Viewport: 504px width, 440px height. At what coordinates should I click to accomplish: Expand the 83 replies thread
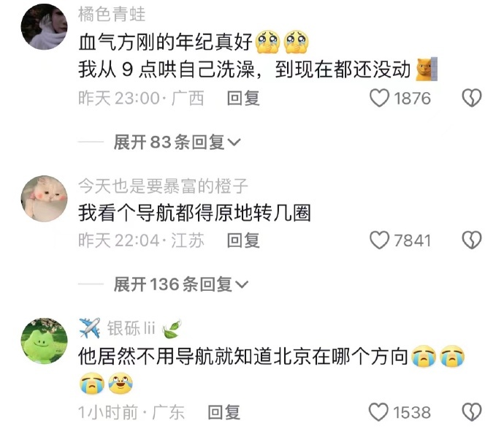pyautogui.click(x=177, y=143)
